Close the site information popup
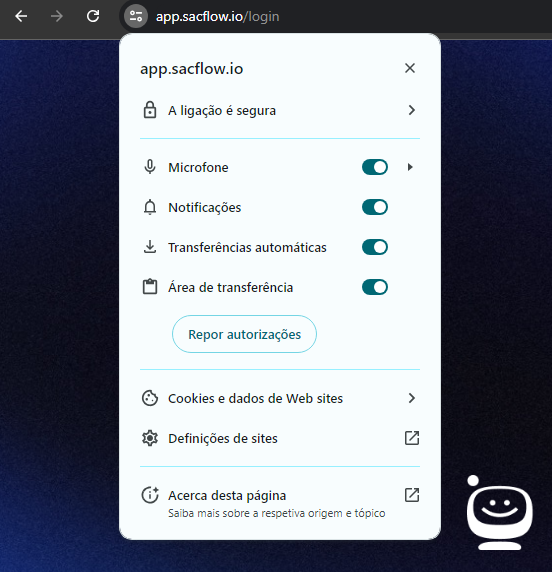 [410, 68]
